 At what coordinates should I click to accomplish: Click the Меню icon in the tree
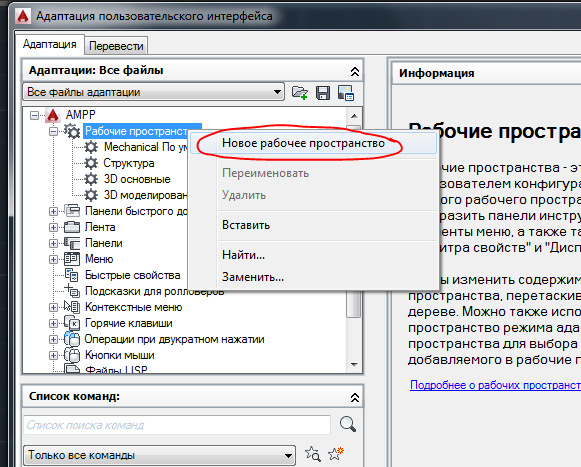click(72, 259)
